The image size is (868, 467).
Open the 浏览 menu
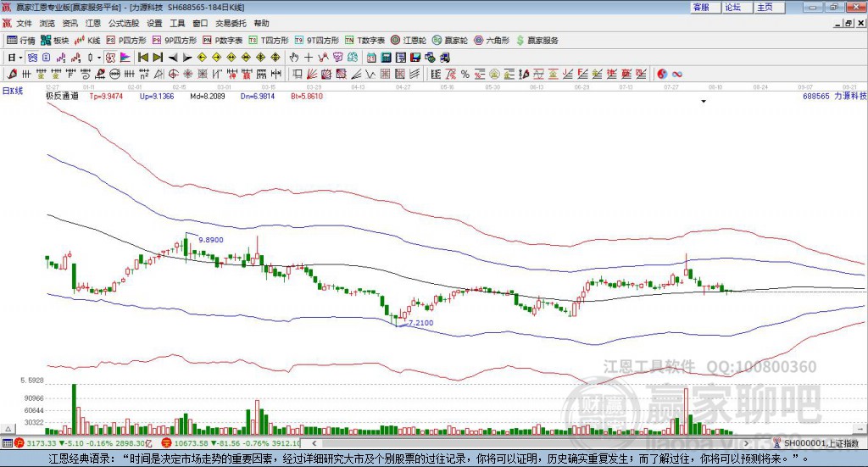tap(47, 23)
